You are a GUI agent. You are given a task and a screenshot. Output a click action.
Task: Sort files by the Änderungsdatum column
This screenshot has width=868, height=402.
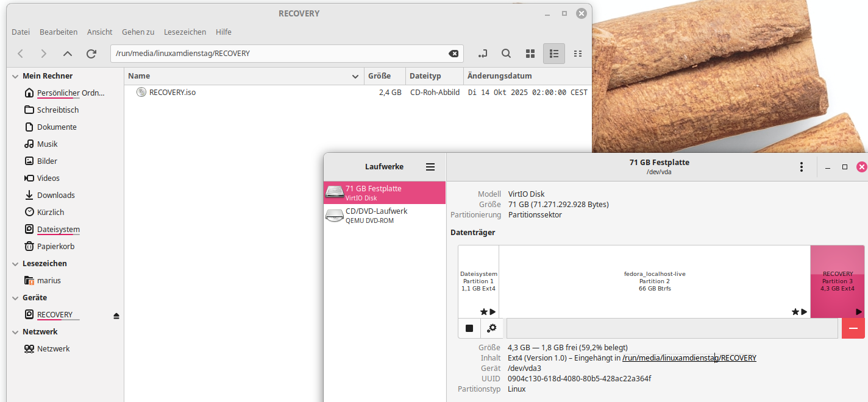[x=500, y=76]
